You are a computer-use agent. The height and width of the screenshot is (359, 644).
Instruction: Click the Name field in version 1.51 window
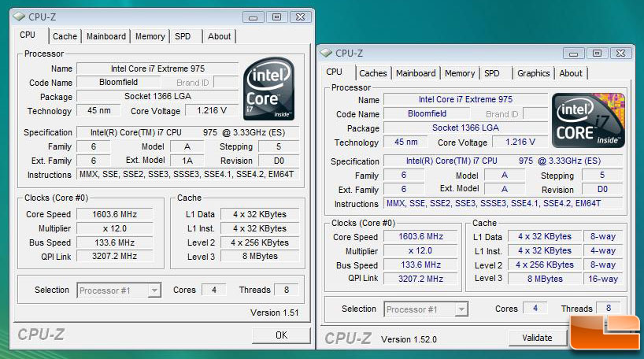(157, 68)
